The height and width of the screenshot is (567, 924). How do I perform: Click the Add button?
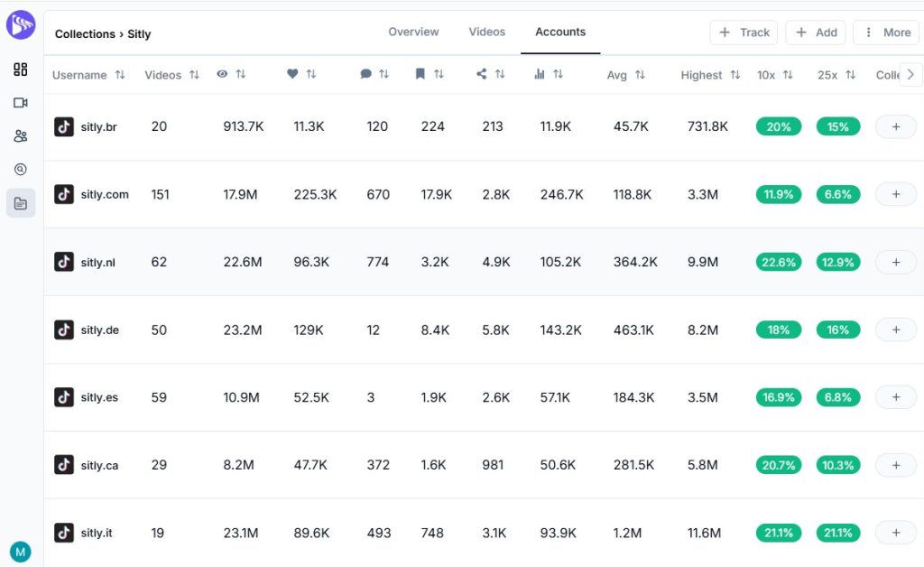coord(816,33)
